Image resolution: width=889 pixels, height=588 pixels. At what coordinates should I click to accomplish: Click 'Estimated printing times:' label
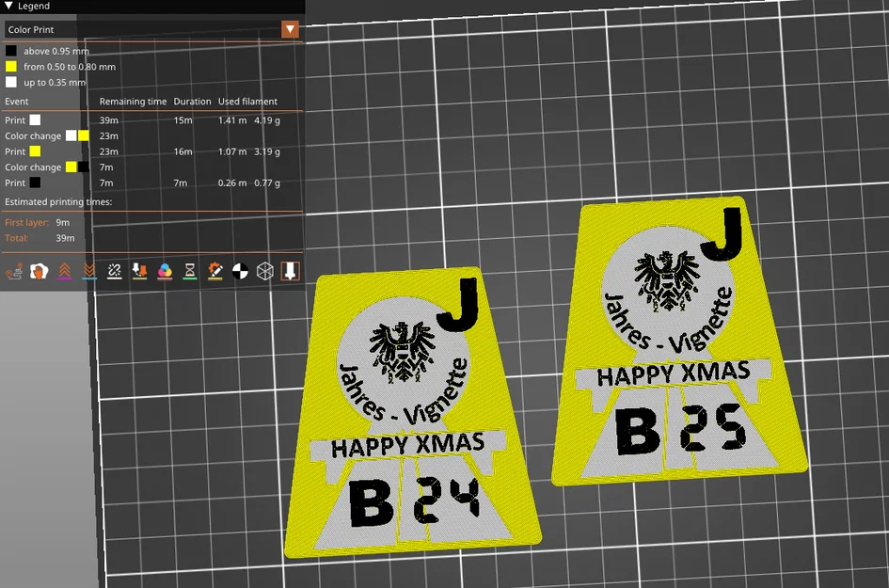(58, 202)
